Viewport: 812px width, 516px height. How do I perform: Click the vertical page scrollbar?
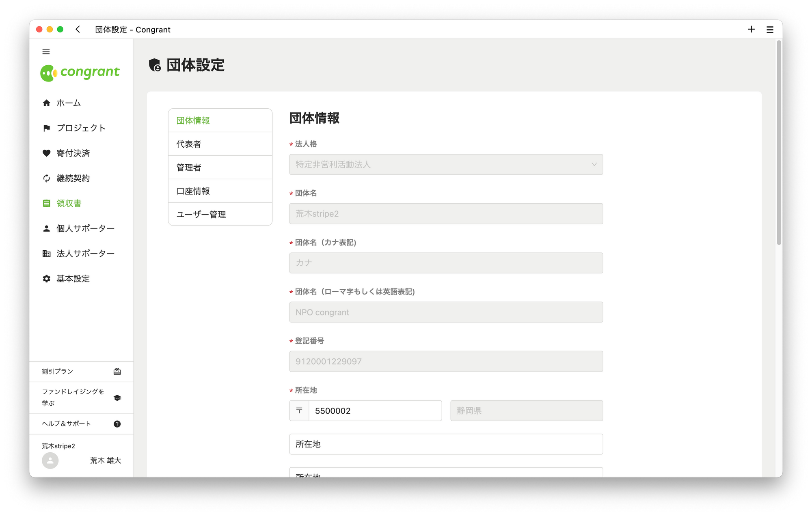(x=778, y=142)
